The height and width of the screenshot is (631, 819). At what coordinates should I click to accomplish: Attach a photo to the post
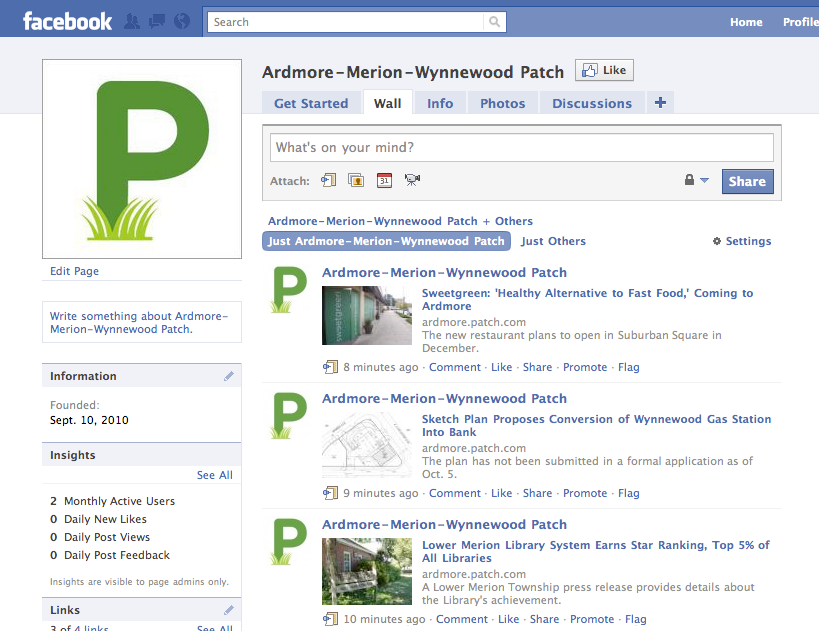pos(356,180)
